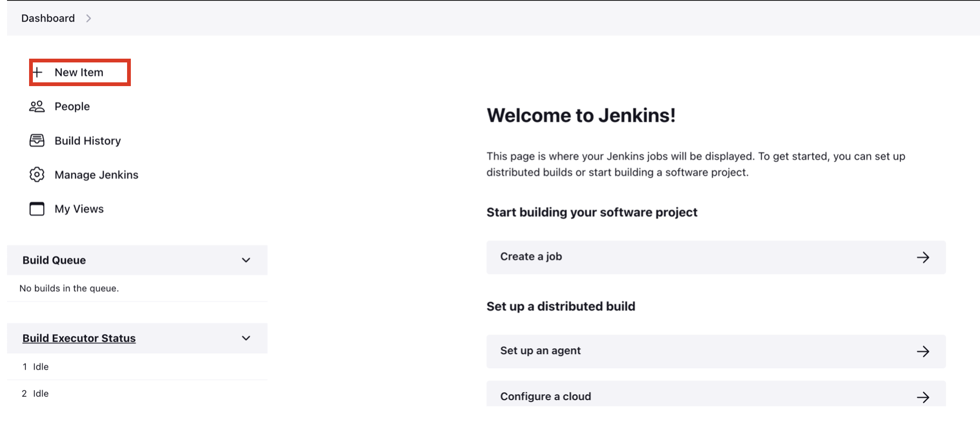Click the arrow on Configure a cloud

coord(923,397)
